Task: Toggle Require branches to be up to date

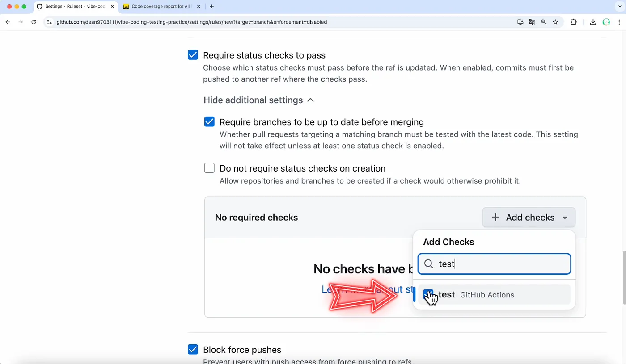Action: (209, 121)
